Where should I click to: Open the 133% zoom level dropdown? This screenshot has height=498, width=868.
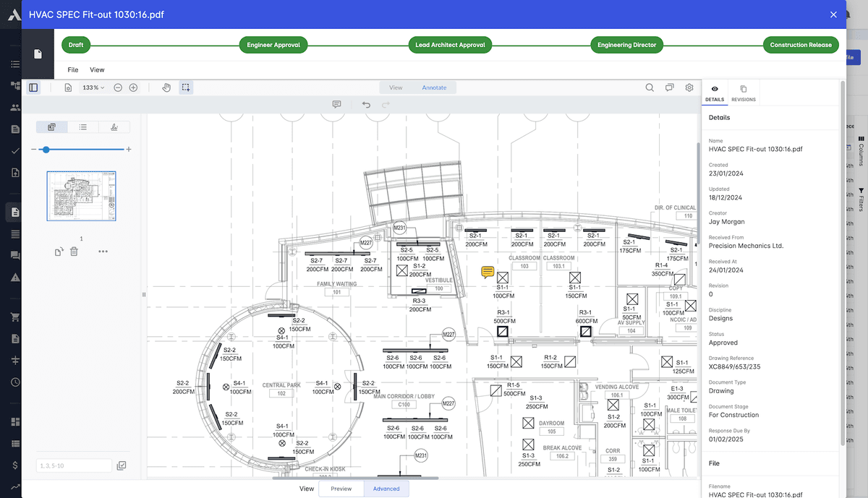(x=93, y=87)
